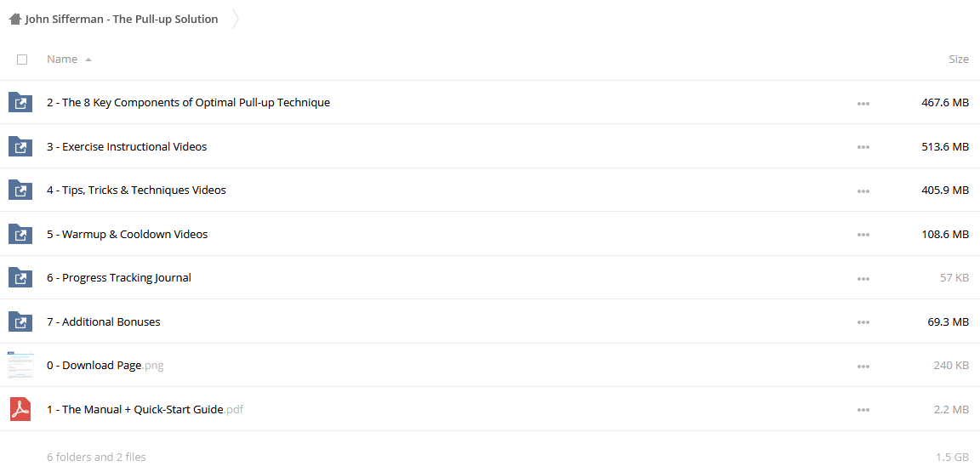Viewport: 980px width, 472px height.
Task: Open 1 - The Manual + Quick-Start Guide.pdf
Action: click(145, 409)
